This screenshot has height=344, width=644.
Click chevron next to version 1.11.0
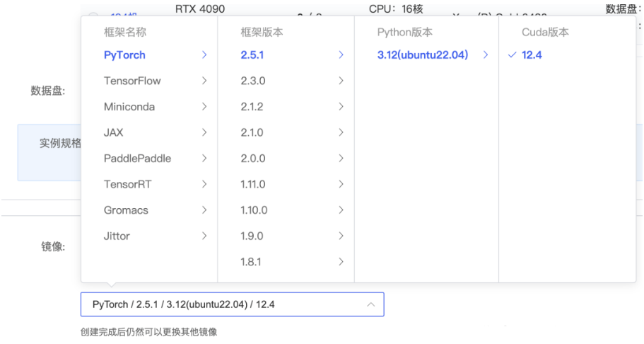pos(341,184)
